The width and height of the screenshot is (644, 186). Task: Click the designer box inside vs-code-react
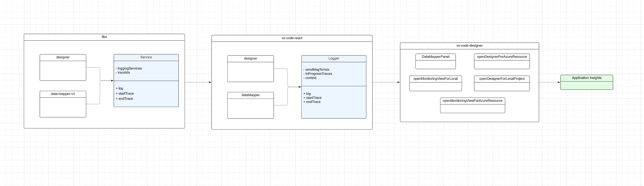[x=250, y=69]
